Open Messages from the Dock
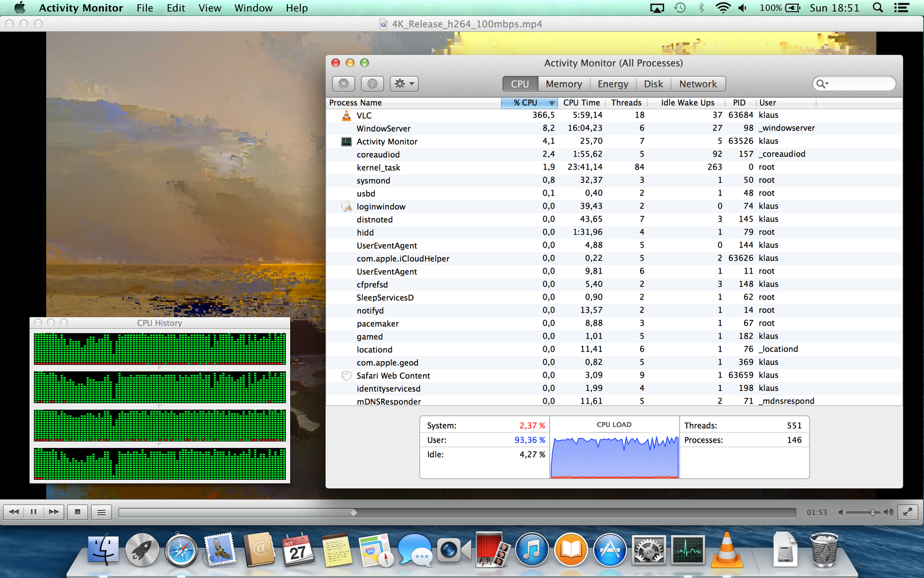Image resolution: width=924 pixels, height=578 pixels. click(x=415, y=550)
